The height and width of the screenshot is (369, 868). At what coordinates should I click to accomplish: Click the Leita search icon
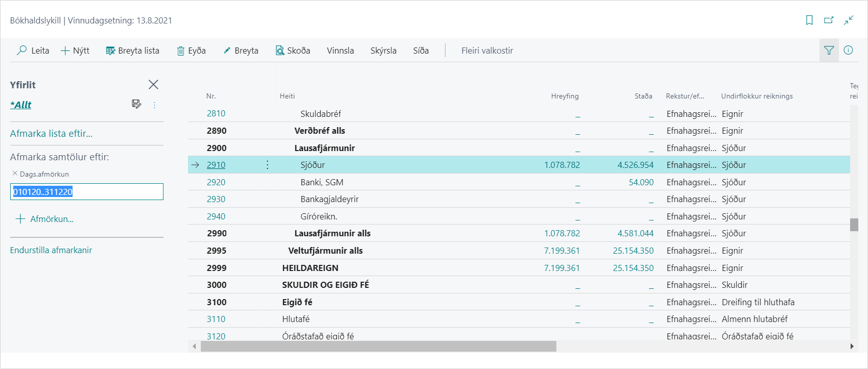coord(22,51)
